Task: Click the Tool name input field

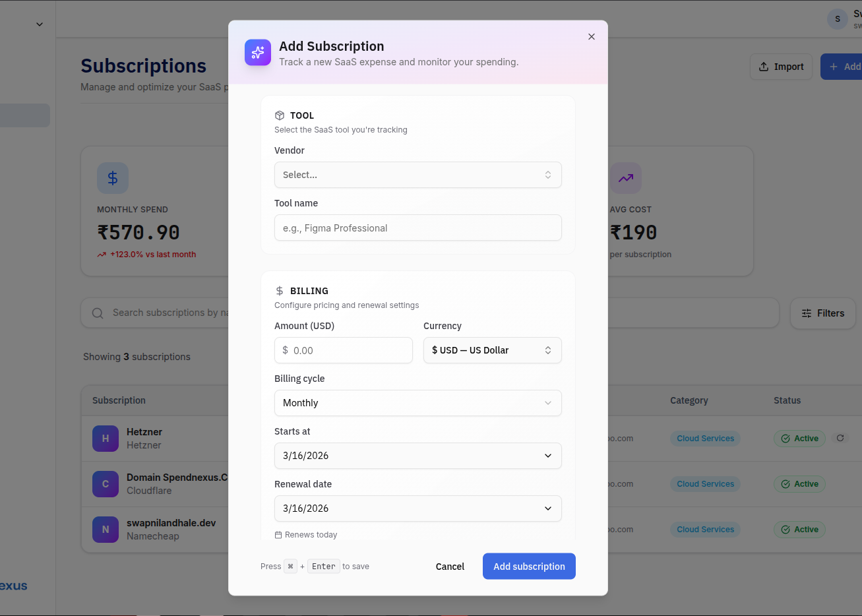Action: tap(417, 228)
